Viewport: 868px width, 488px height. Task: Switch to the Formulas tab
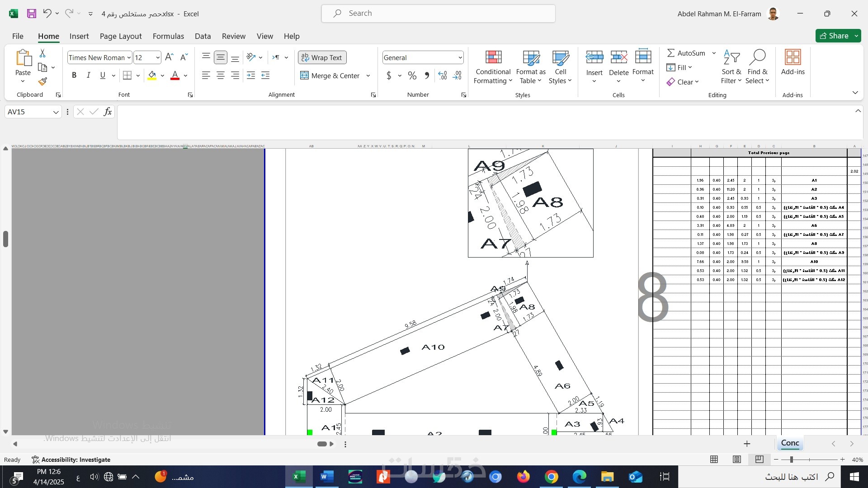pyautogui.click(x=168, y=36)
